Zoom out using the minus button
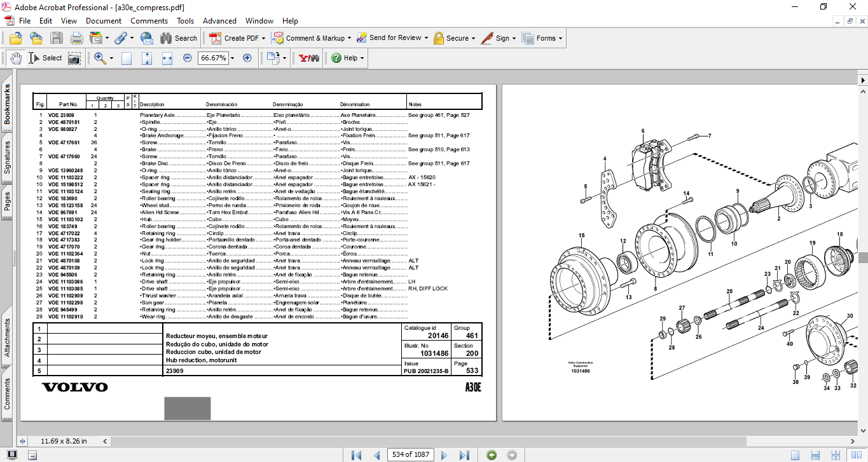 tap(188, 58)
